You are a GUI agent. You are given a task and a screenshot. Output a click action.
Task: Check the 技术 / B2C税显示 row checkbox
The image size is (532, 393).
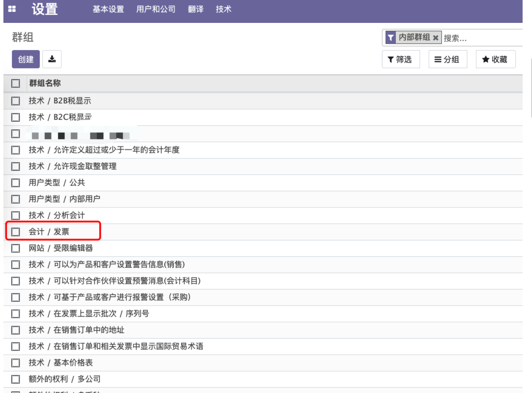[x=16, y=117]
